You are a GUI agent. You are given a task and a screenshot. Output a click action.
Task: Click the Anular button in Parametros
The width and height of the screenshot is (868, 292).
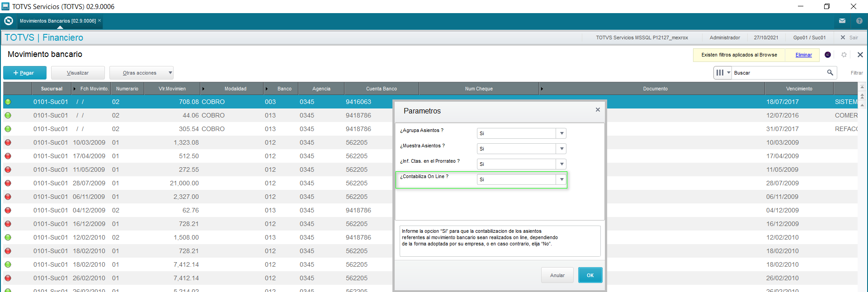click(557, 275)
